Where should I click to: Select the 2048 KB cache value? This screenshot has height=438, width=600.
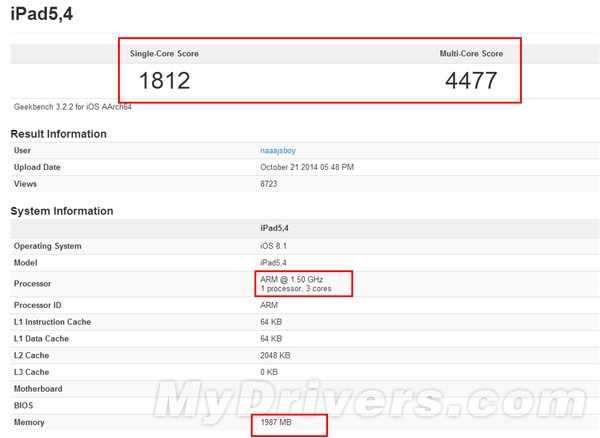click(x=275, y=355)
